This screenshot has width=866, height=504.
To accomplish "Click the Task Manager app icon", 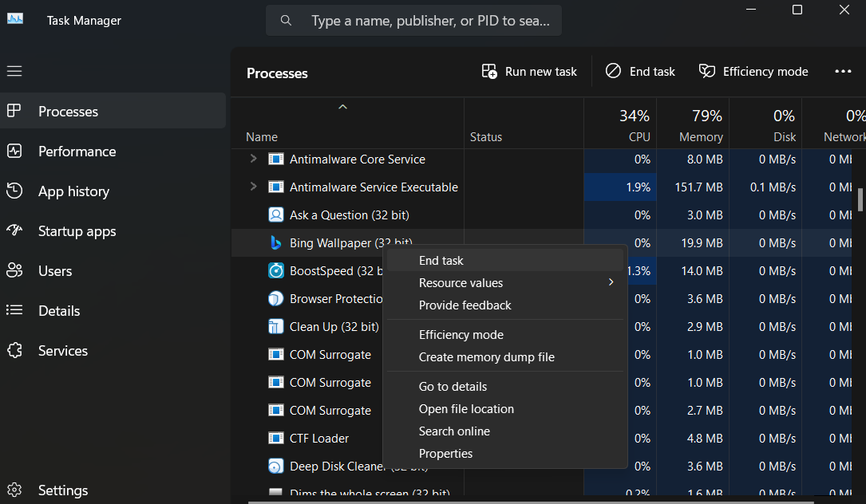I will 15,19.
